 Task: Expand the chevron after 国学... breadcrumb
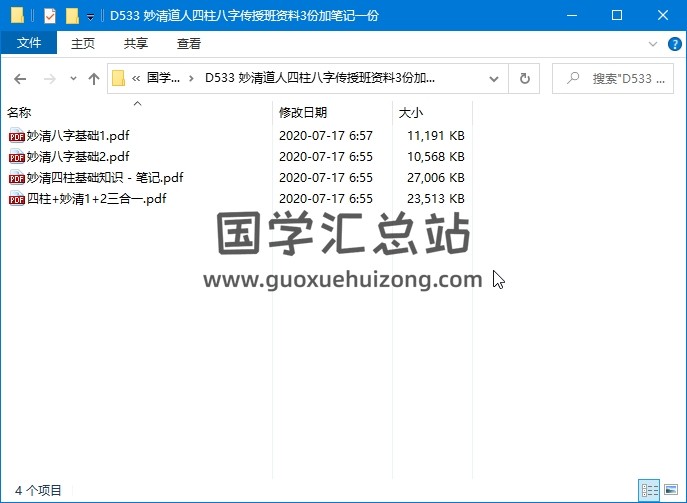click(191, 79)
